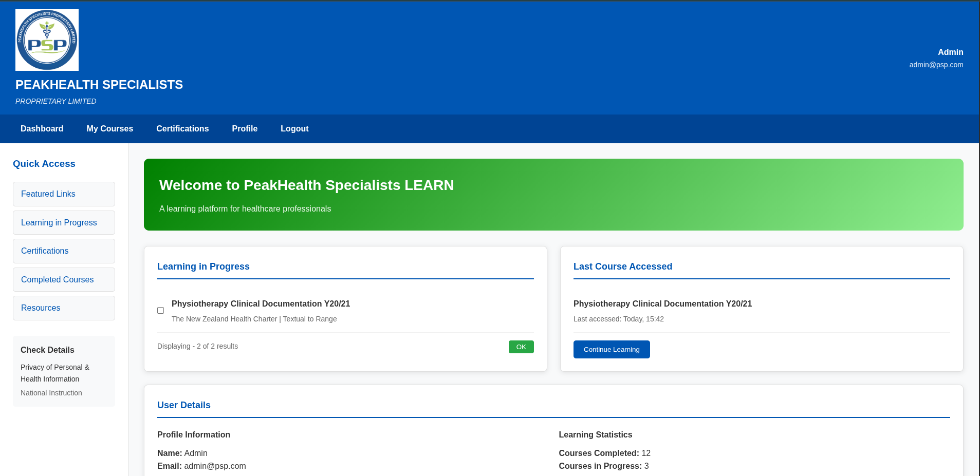Open Physiotherapy Clinical Documentation Y20/21 course title
This screenshot has height=476, width=980.
(261, 303)
